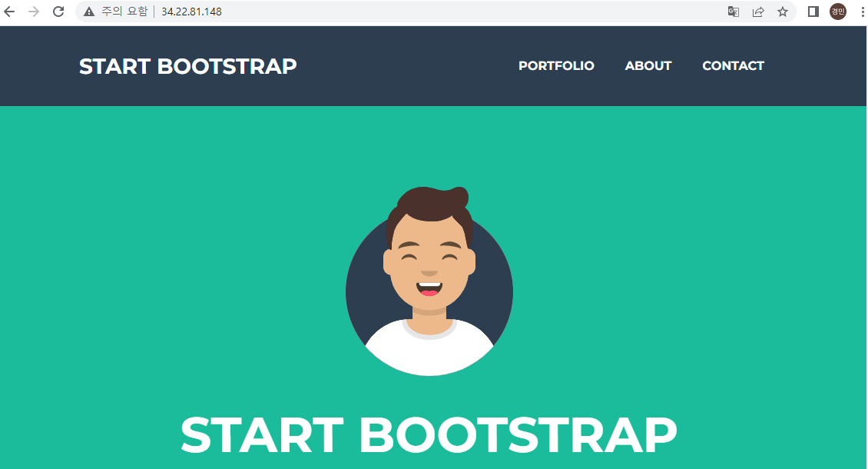This screenshot has height=469, width=868.
Task: Open the not-secure warning triangle icon
Action: tap(89, 12)
